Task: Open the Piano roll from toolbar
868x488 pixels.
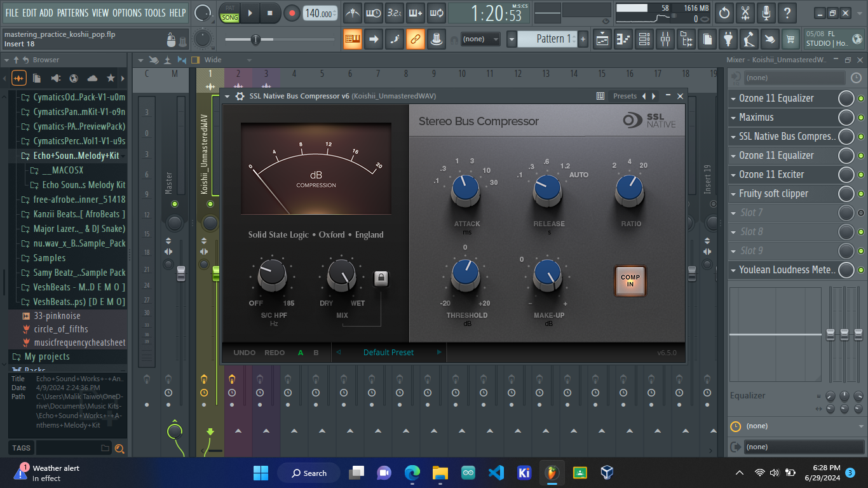Action: coord(623,39)
